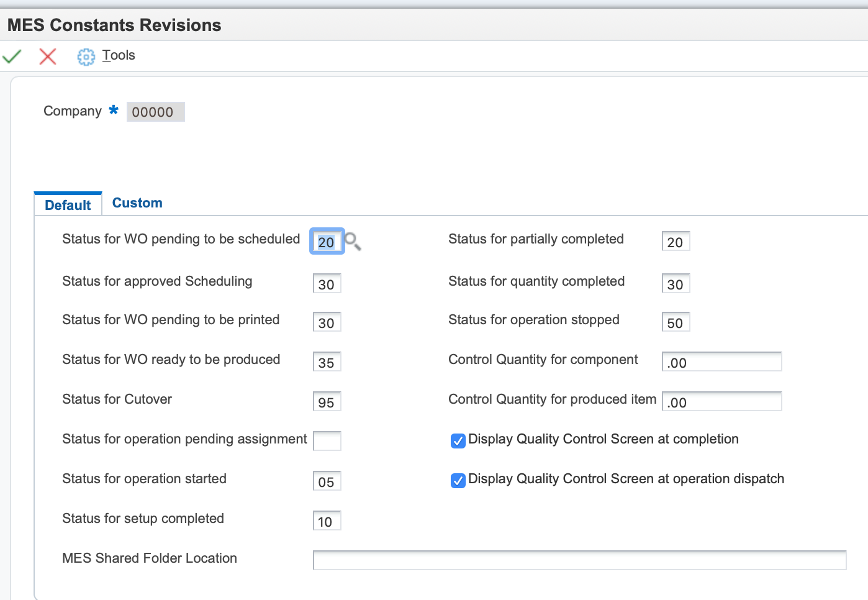Click the empty operation pending assignment field
This screenshot has width=868, height=600.
pos(327,441)
